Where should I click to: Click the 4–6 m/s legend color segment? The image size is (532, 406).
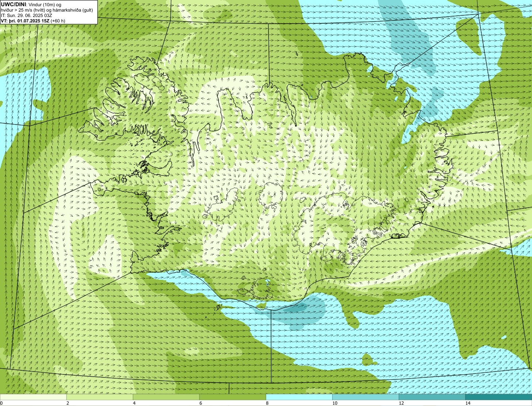click(166, 397)
